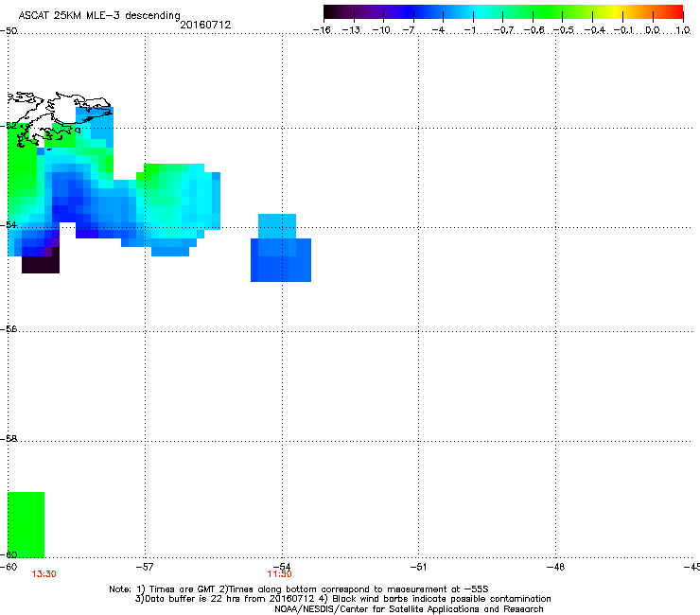Image resolution: width=700 pixels, height=615 pixels.
Task: Click the green data block near -60 latitude
Action: (x=26, y=525)
